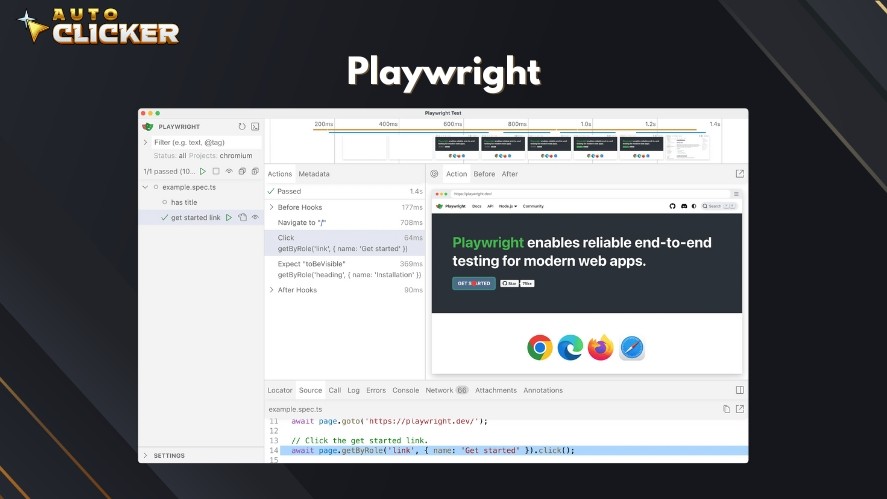Open snapshot in new tab icon
This screenshot has height=499, width=887.
tap(739, 174)
